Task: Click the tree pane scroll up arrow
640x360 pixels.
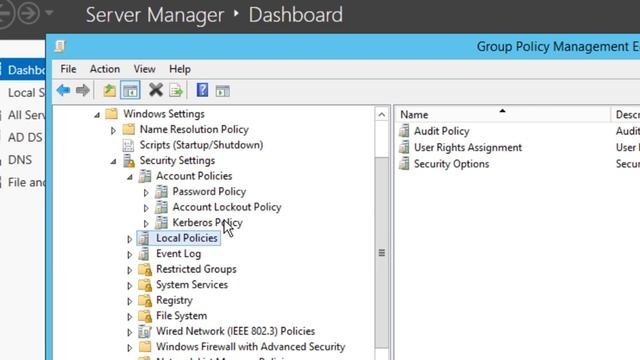Action: 382,115
